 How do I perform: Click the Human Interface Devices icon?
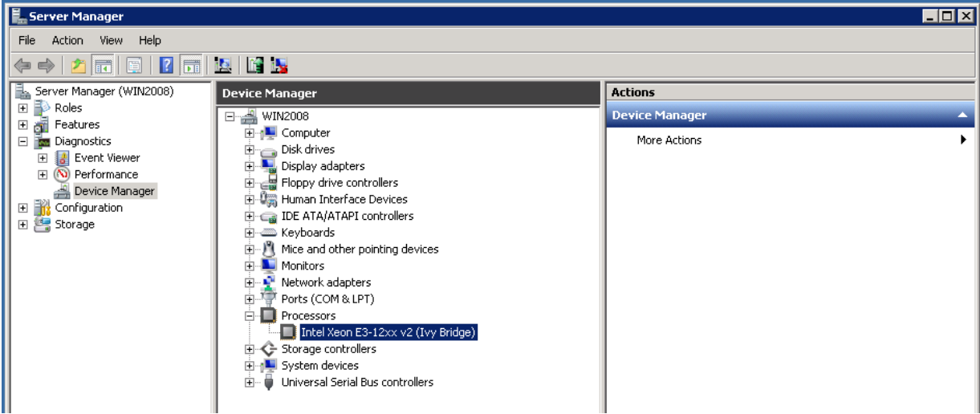point(269,199)
